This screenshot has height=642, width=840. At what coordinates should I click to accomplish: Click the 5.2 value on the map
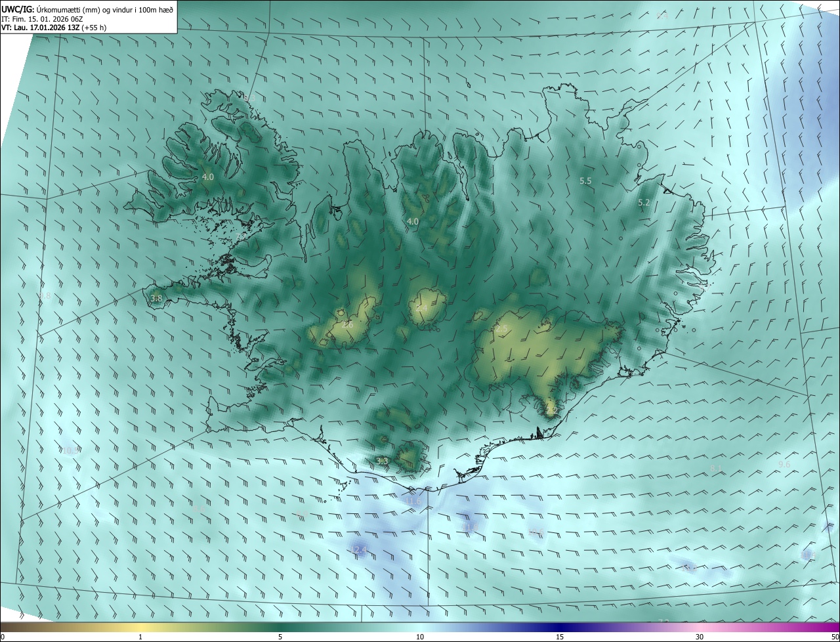[644, 203]
